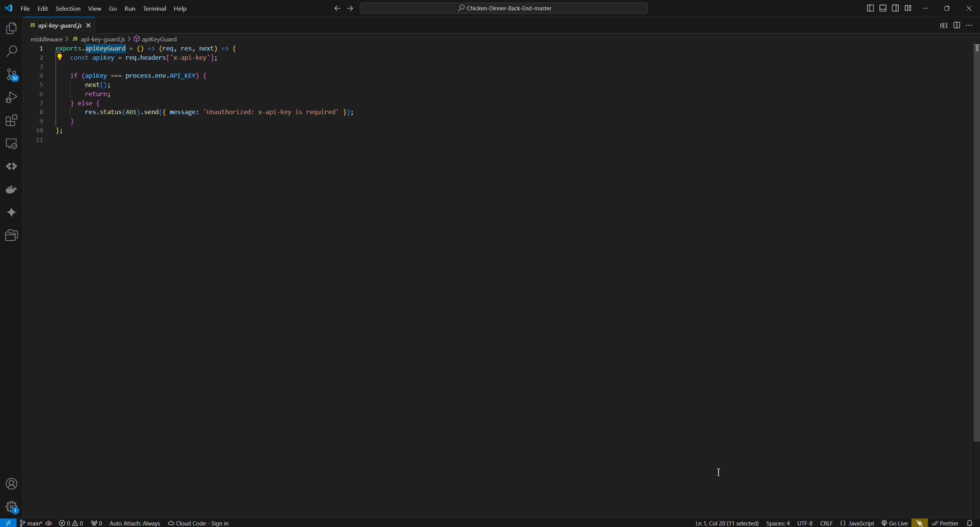Screen dimensions: 980x527
Task: Click Cloud Code - Sign in
Action: [198, 523]
